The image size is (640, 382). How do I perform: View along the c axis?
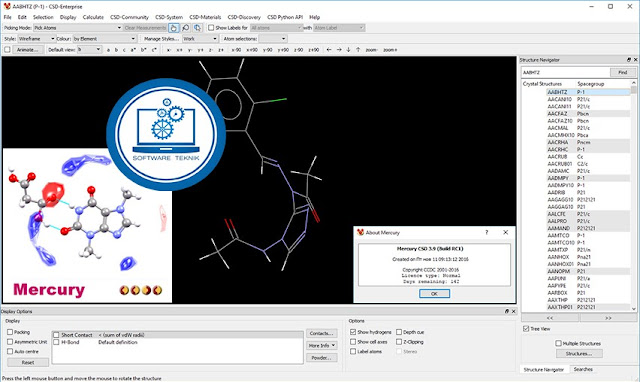pos(124,50)
